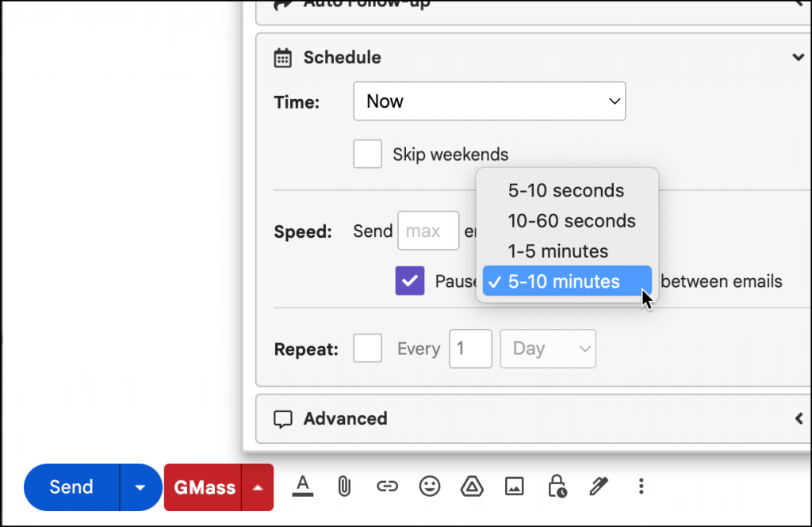
Task: Click the Send button
Action: click(x=70, y=487)
